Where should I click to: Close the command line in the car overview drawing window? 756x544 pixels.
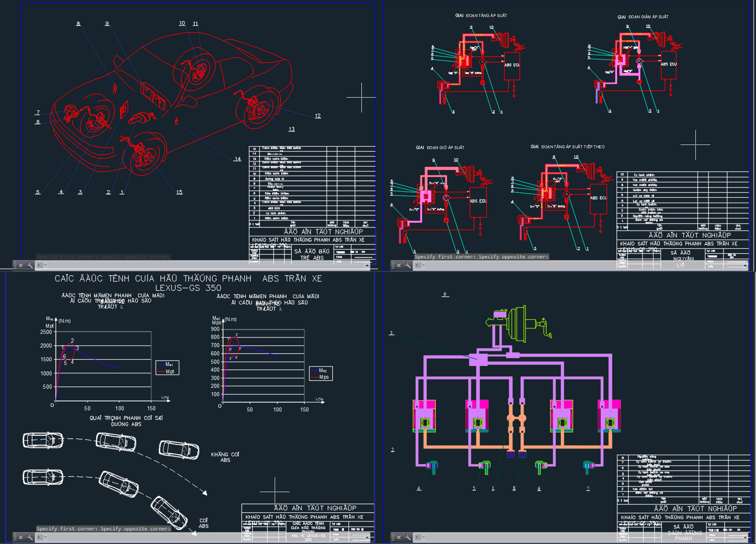(21, 265)
